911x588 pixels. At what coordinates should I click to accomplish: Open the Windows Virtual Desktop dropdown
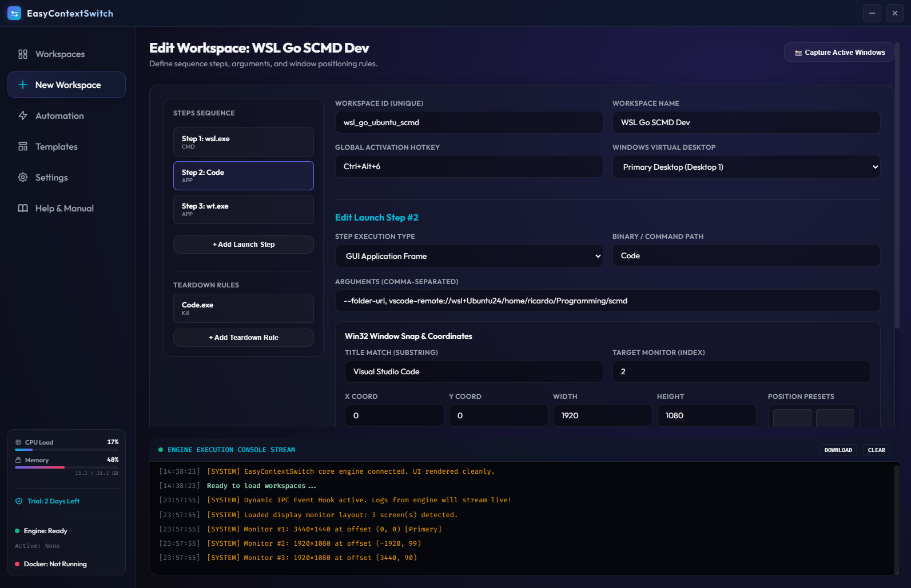tap(746, 167)
